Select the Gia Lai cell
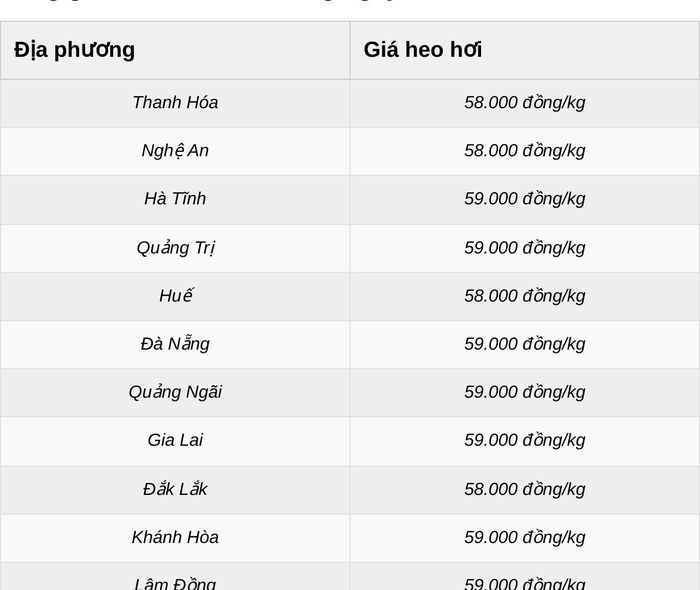Screen dimensions: 700x590 tap(175, 441)
